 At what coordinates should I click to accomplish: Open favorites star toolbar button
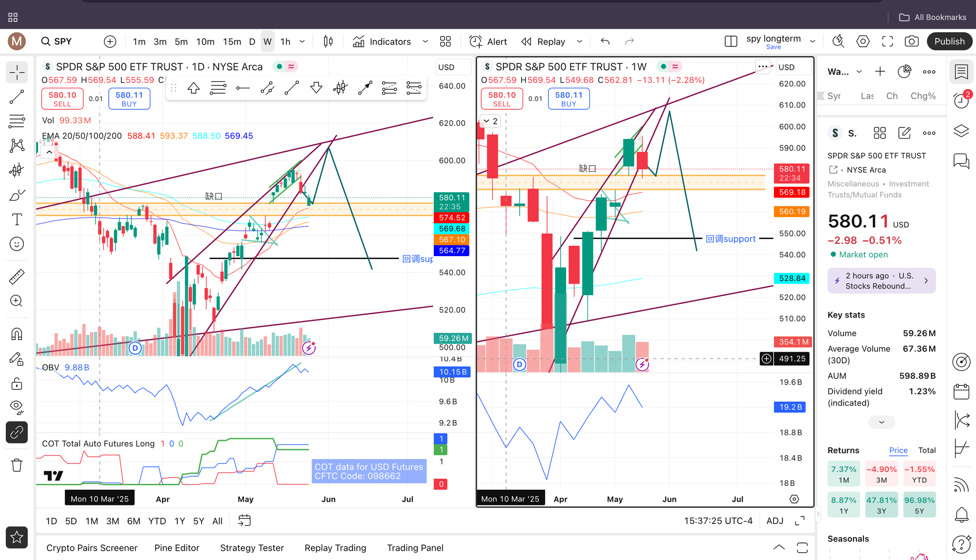click(17, 538)
